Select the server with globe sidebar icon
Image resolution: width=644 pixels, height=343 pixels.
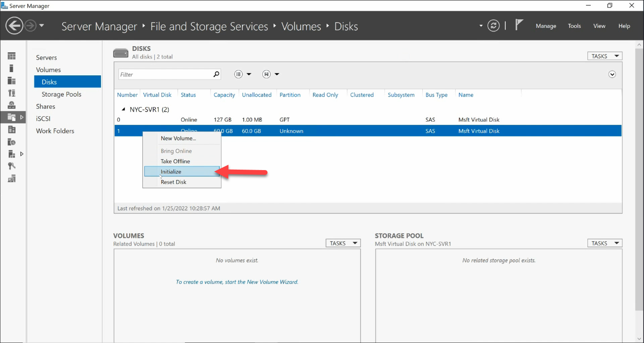[12, 142]
